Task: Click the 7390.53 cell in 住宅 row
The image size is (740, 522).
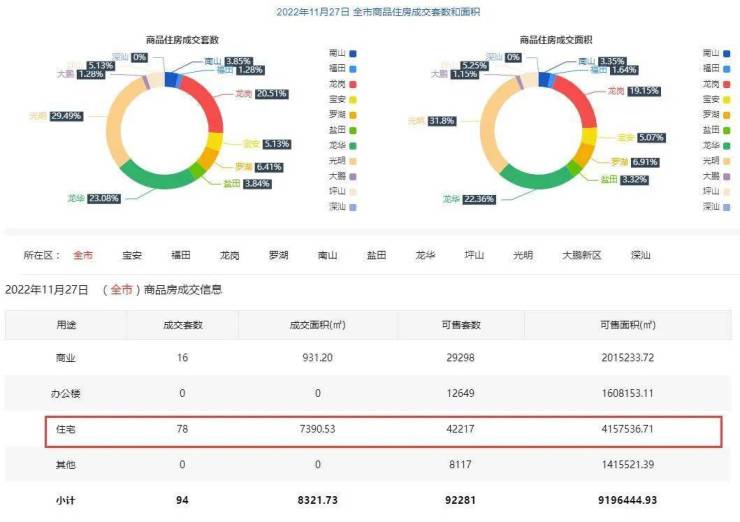Action: tap(318, 429)
